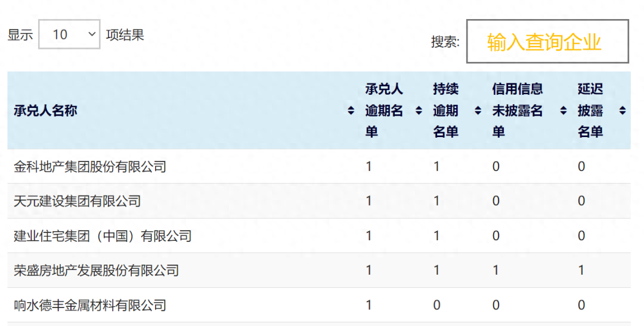This screenshot has height=326, width=644.
Task: Click the 承兑人名称 column header
Action: click(45, 111)
